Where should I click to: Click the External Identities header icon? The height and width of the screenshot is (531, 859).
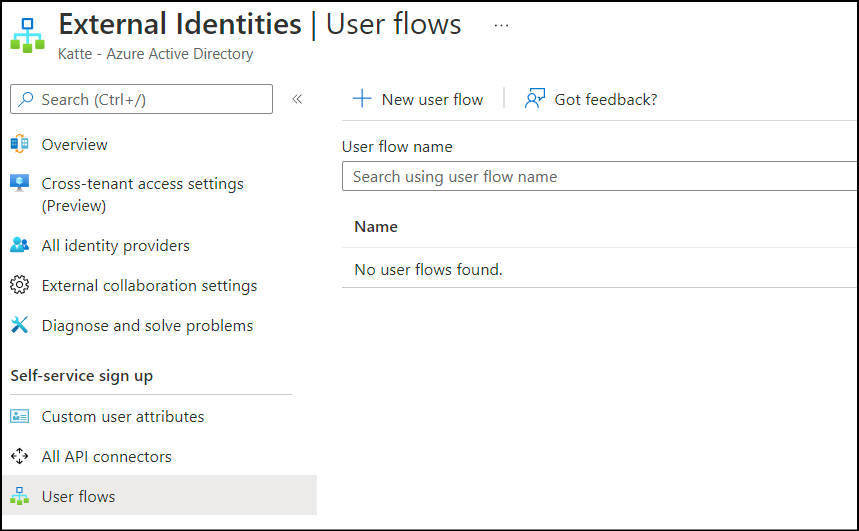[27, 35]
